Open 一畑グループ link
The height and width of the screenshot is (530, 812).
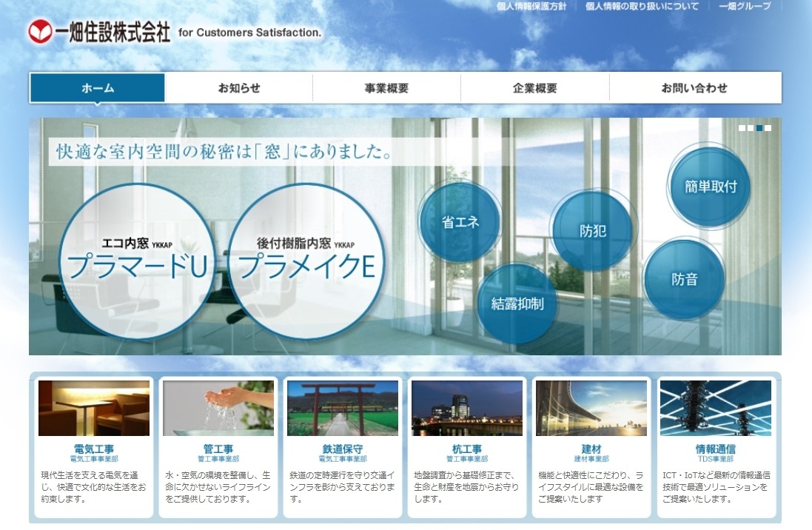[745, 6]
